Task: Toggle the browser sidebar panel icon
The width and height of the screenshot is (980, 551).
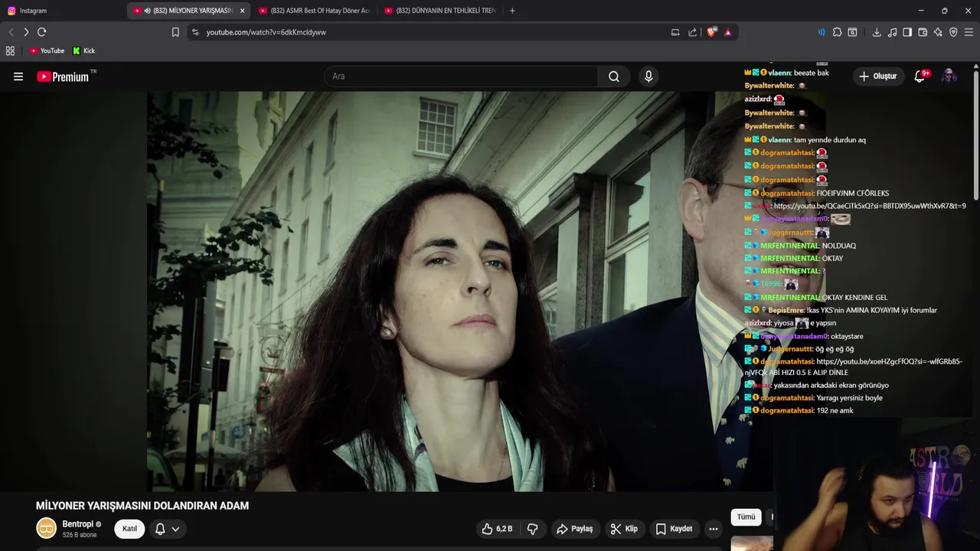Action: pyautogui.click(x=907, y=32)
